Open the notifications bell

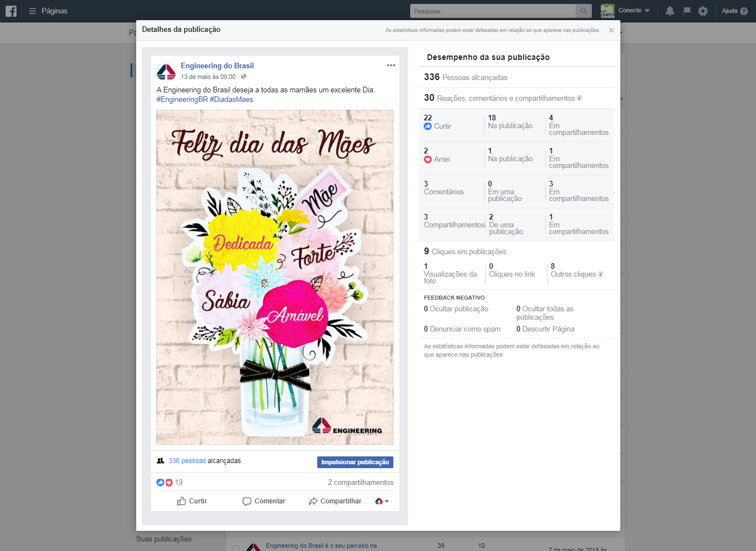tap(670, 11)
